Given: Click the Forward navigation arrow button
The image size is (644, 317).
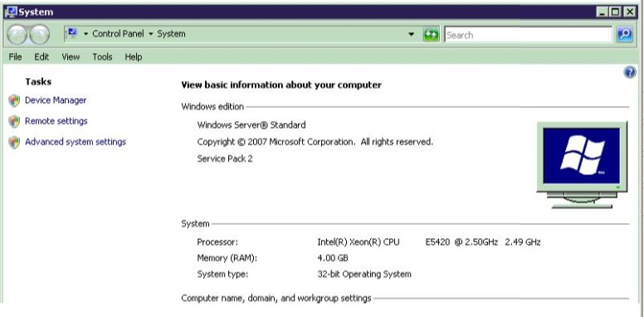Looking at the screenshot, I should 40,35.
